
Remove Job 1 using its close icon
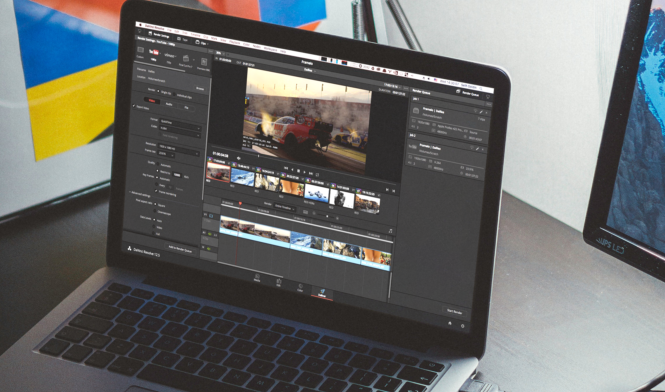[x=486, y=113]
